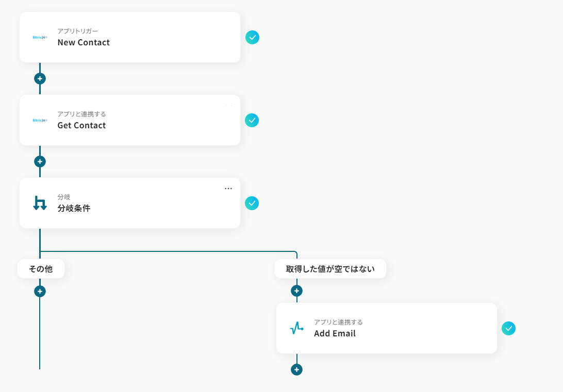
Task: Add a step below Add Email
Action: tap(296, 369)
